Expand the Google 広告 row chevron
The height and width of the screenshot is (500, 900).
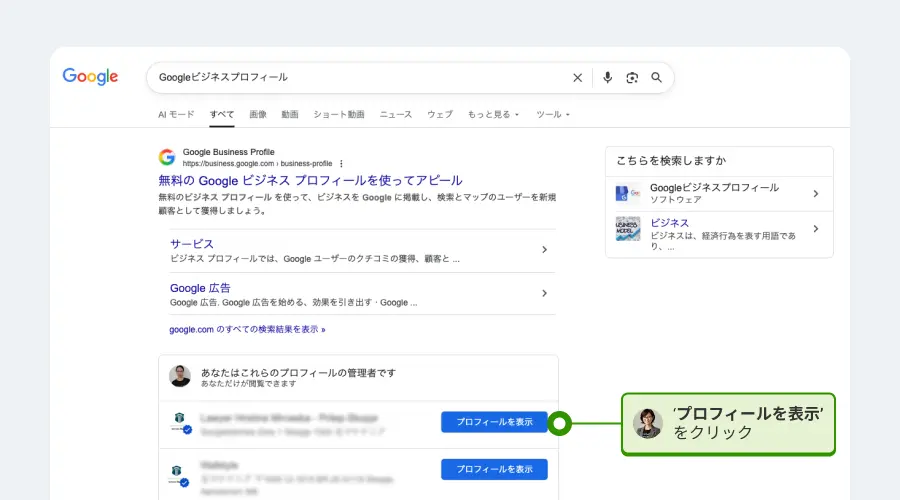click(x=544, y=293)
